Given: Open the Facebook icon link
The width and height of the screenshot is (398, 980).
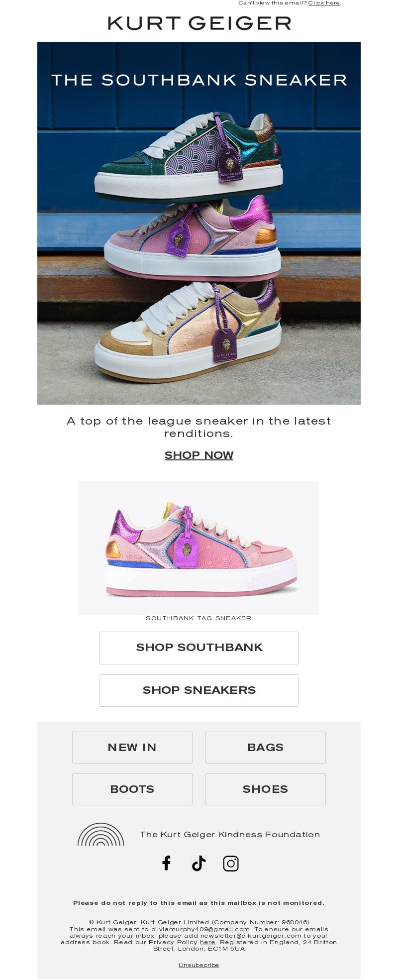Looking at the screenshot, I should coord(167,863).
